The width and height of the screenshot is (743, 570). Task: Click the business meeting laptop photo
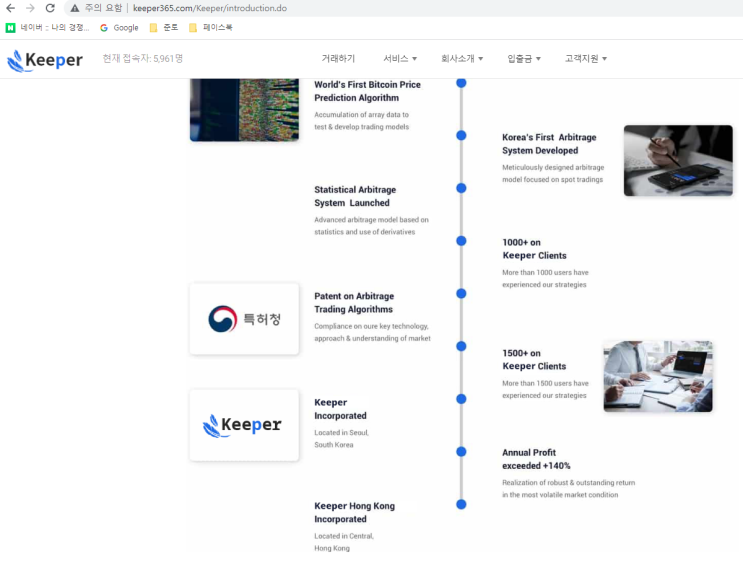pos(658,376)
